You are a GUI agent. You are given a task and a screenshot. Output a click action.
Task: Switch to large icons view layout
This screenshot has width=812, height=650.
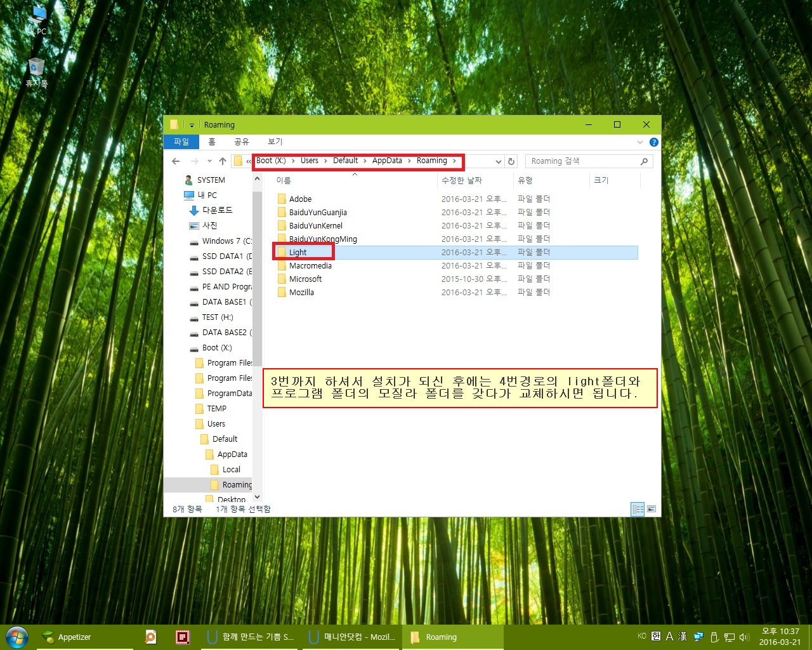point(651,509)
